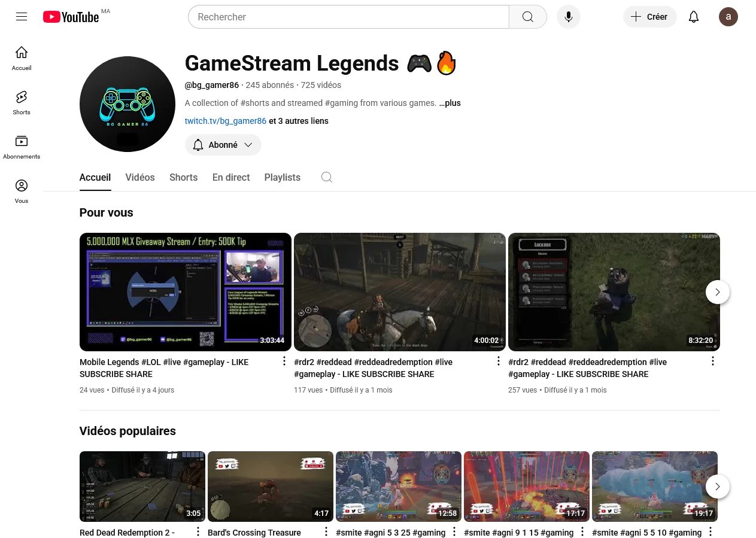Open the twitch.tv/bg_gamer86 link
The height and width of the screenshot is (538, 756).
(226, 121)
